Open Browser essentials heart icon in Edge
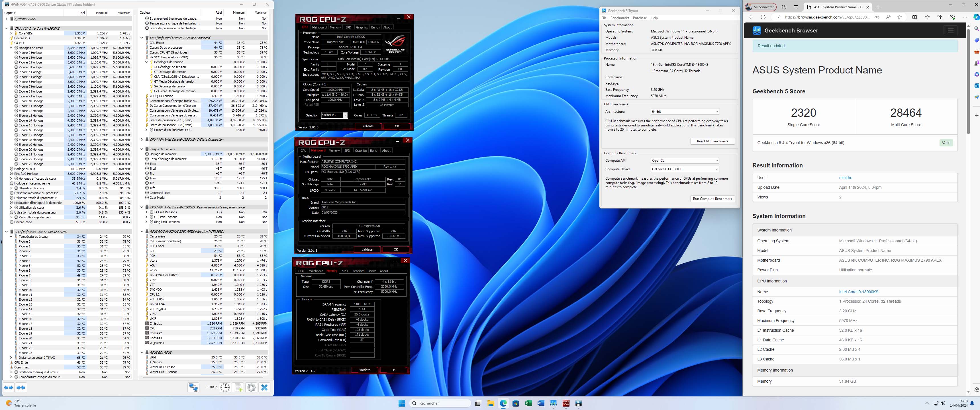This screenshot has height=410, width=980. (952, 17)
